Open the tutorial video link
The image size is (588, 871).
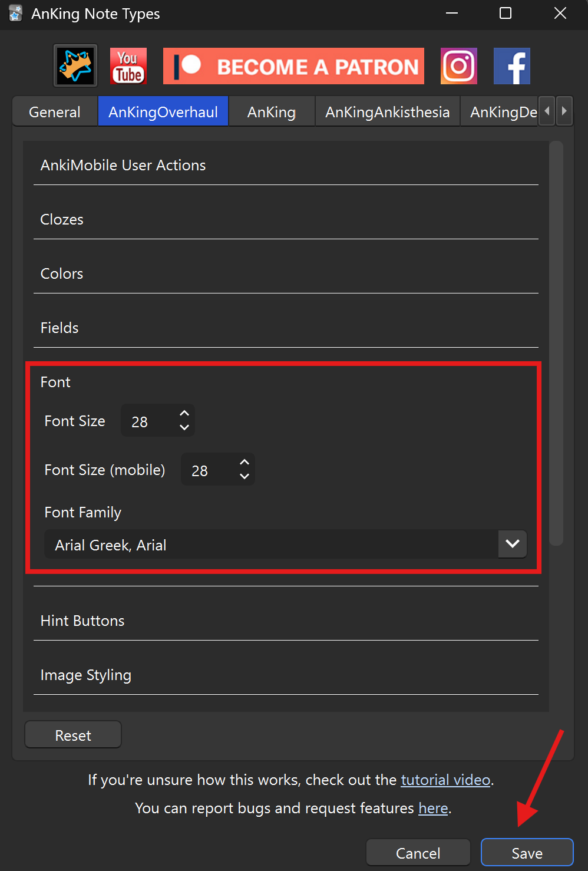pos(445,780)
